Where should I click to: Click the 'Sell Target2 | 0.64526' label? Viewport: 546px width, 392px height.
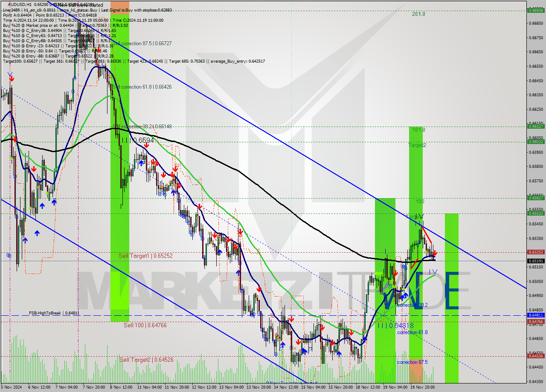(x=146, y=360)
